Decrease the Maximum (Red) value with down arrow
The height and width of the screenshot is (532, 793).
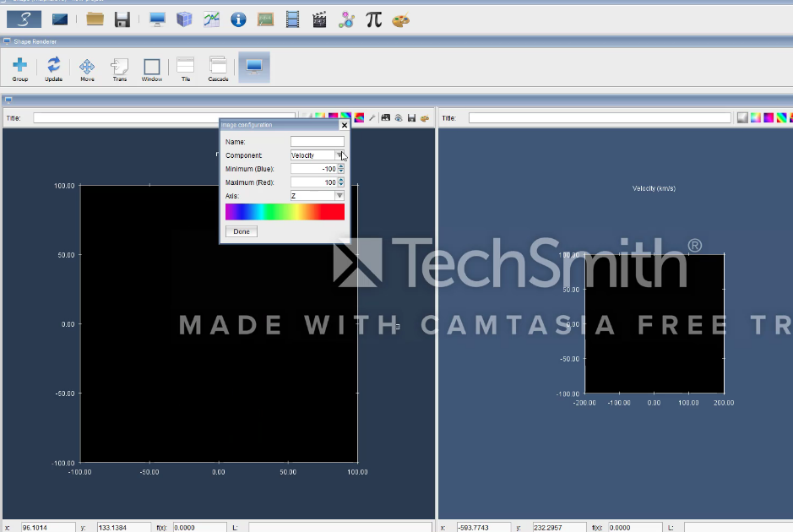[341, 185]
